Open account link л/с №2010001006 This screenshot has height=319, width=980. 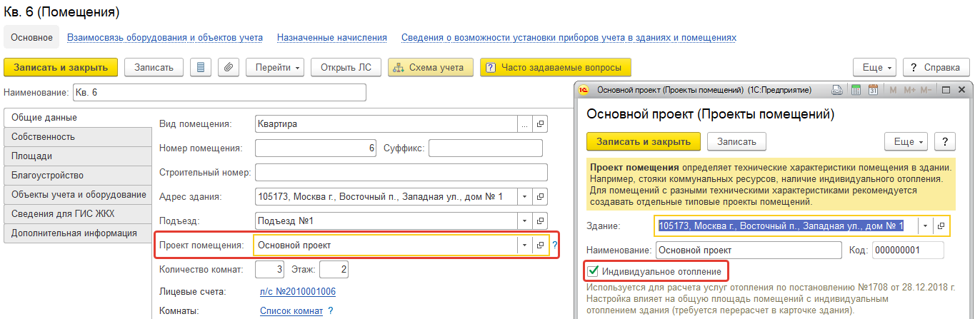coord(298,291)
